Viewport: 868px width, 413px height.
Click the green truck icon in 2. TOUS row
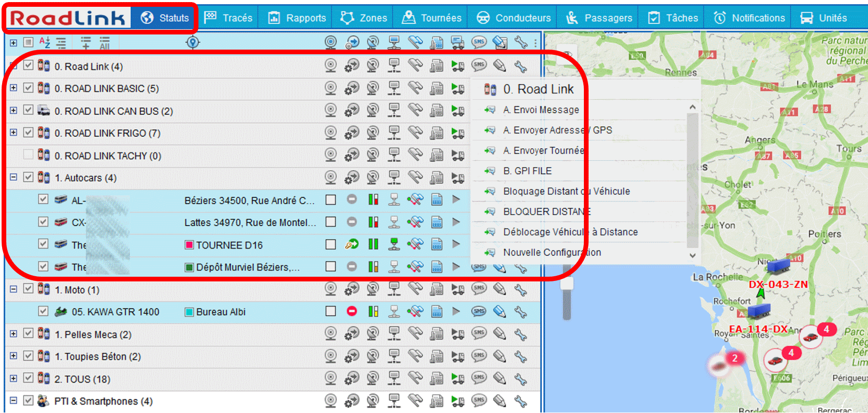[458, 379]
